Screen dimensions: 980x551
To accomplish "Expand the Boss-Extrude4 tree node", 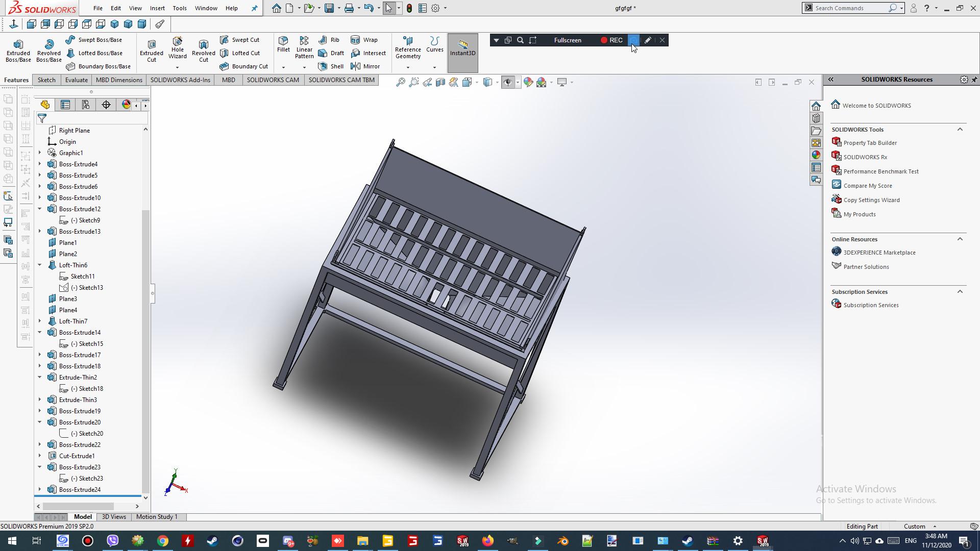I will pos(40,164).
